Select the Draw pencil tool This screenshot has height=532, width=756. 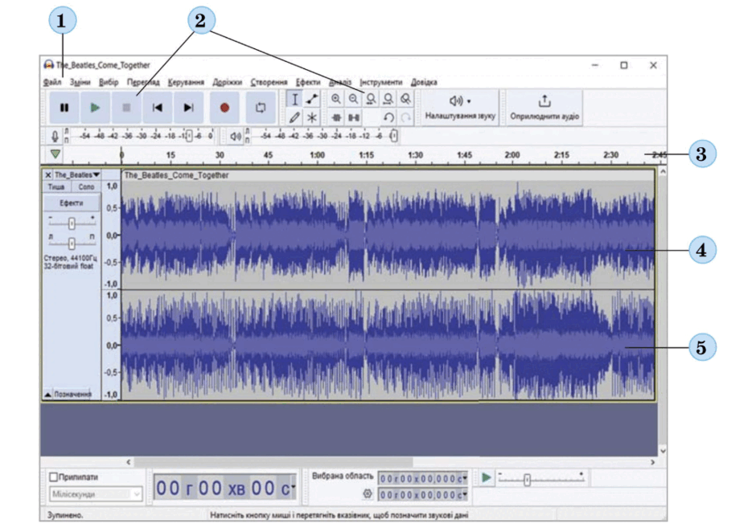[294, 117]
